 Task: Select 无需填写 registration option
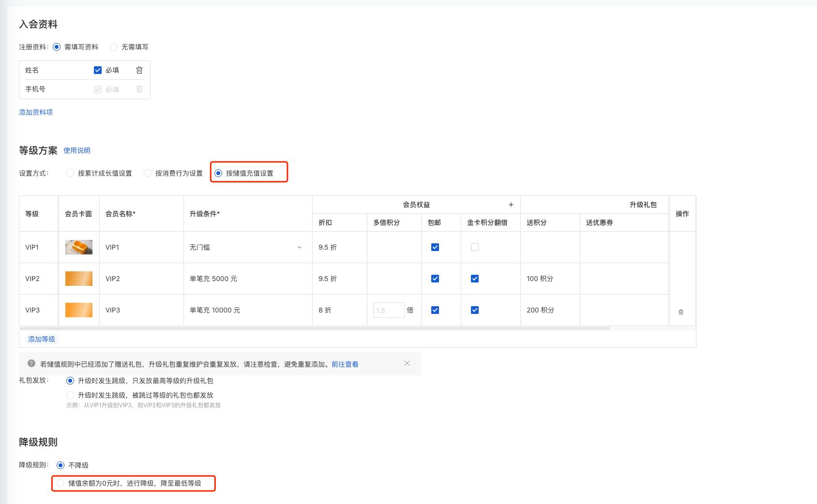coord(129,47)
